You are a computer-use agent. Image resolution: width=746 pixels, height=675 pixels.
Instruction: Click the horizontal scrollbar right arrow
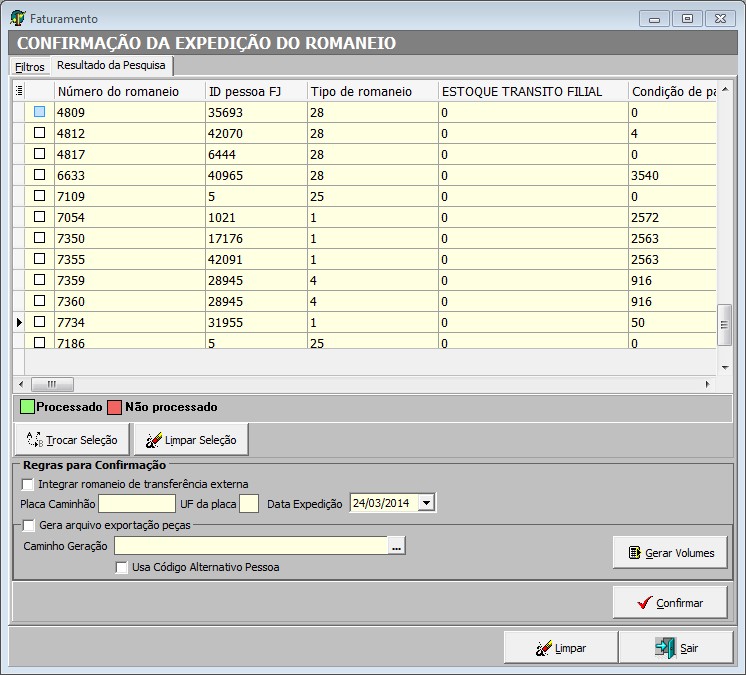(708, 384)
